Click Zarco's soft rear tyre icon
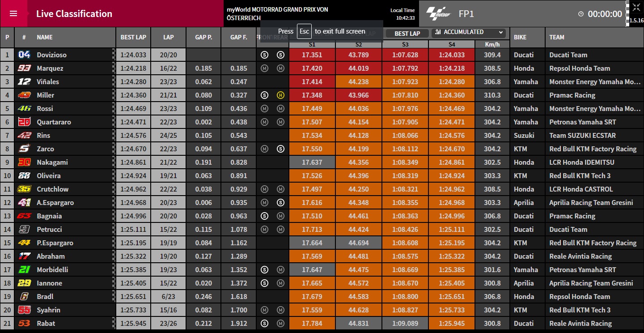The image size is (644, 333). [280, 149]
